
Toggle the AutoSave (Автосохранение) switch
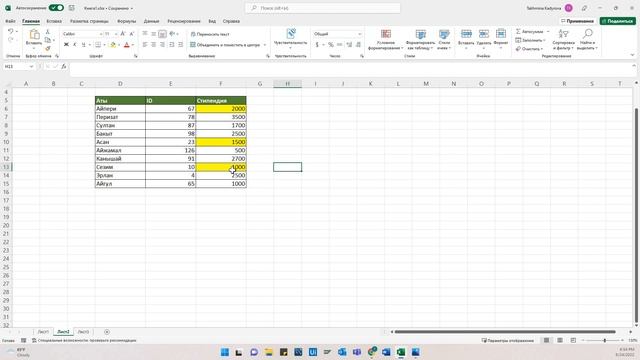click(56, 8)
